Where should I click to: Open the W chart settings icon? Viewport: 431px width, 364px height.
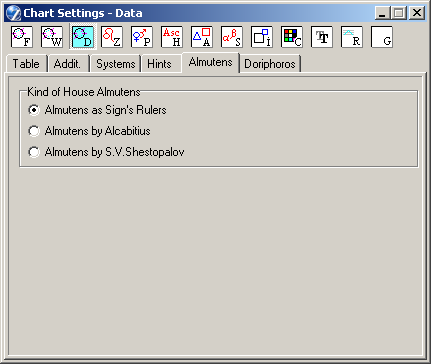coord(52,37)
